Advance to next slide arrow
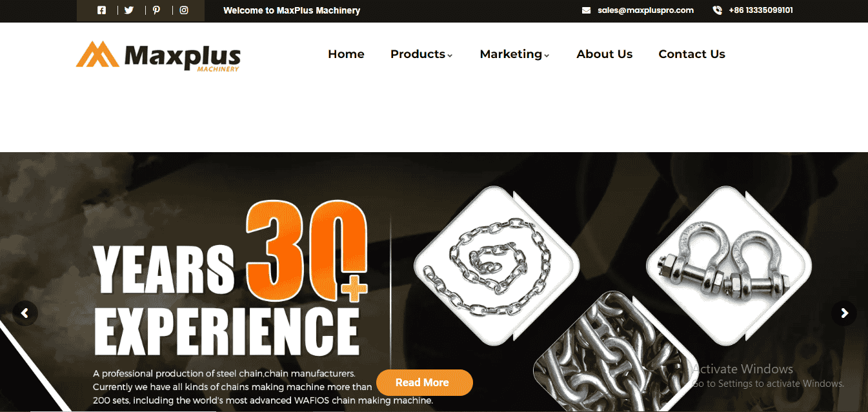 (844, 313)
